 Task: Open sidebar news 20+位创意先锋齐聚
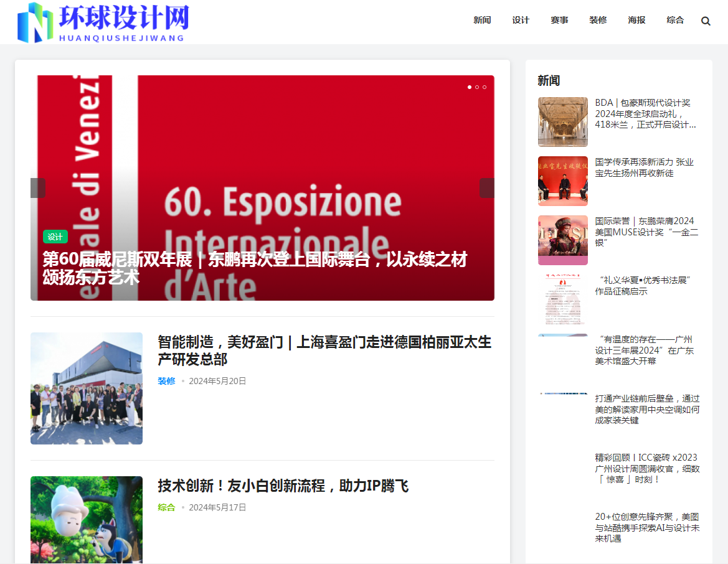(647, 528)
